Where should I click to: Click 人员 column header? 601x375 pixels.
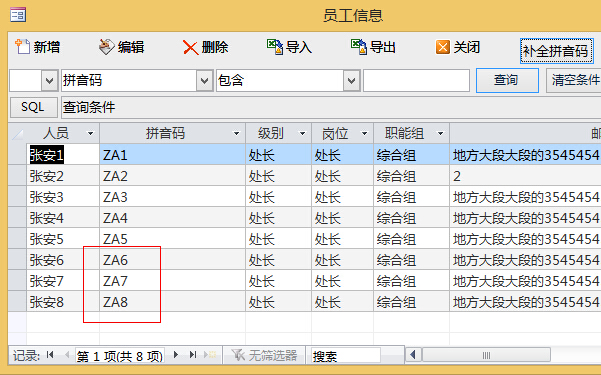pos(63,133)
